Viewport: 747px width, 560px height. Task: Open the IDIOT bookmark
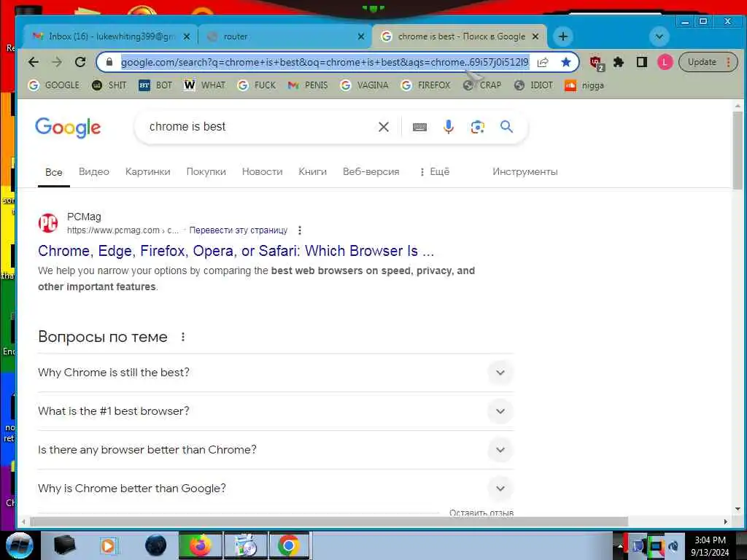(534, 85)
